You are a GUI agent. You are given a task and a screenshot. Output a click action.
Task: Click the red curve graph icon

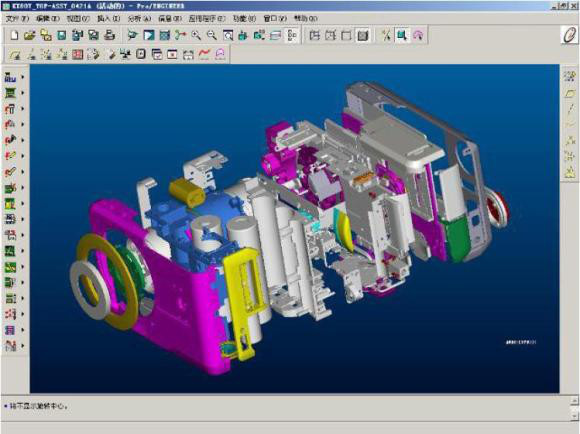click(204, 55)
